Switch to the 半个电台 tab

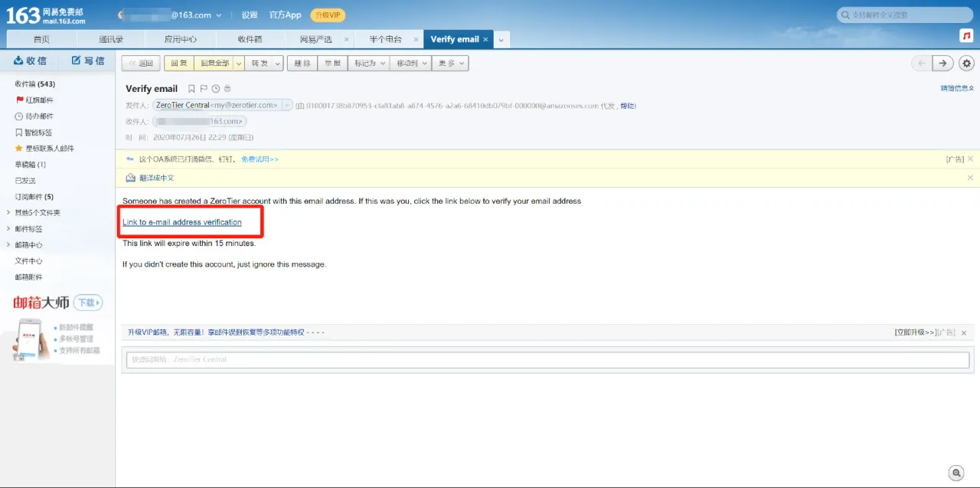tap(385, 40)
